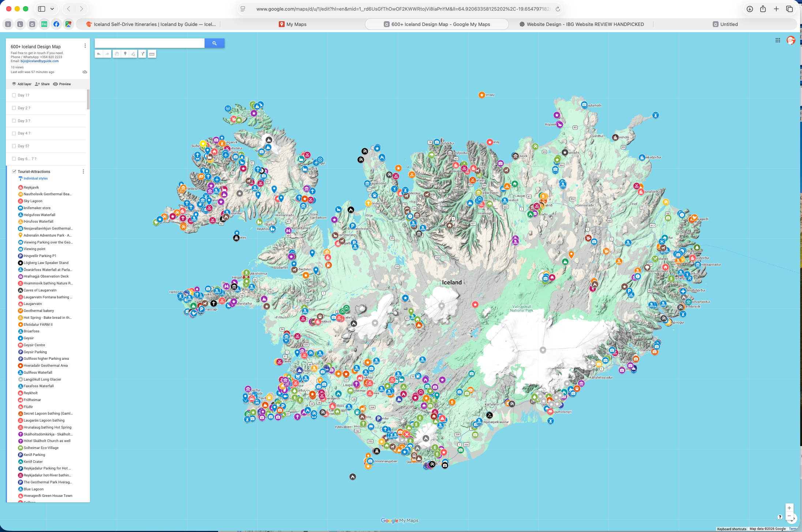The image size is (802, 532).
Task: Enable the Day 4 ? layer checkbox
Action: click(x=14, y=133)
